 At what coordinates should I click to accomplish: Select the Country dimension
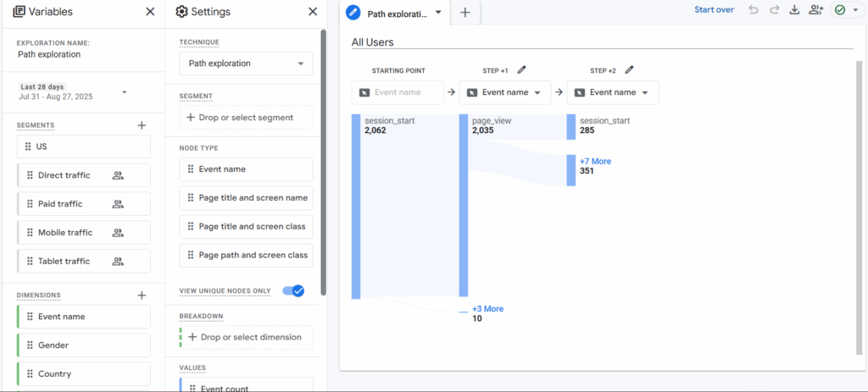coord(84,373)
